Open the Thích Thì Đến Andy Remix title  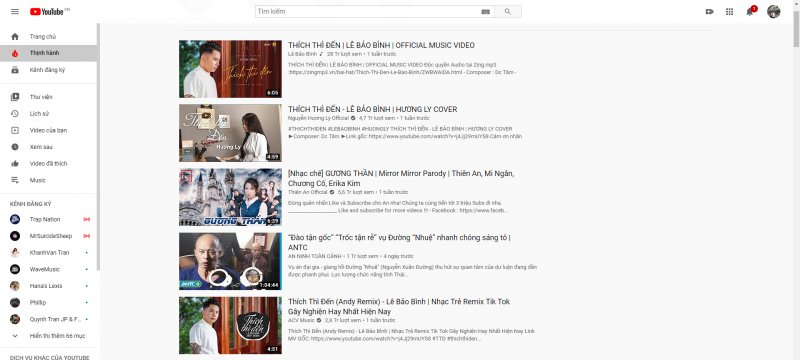399,306
